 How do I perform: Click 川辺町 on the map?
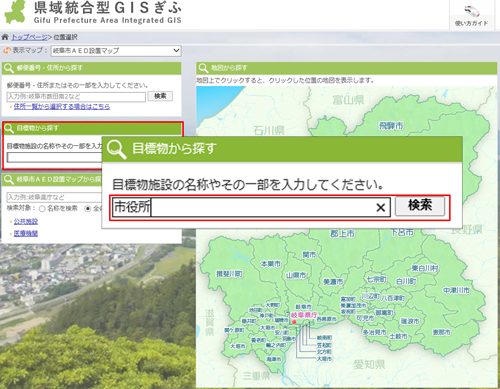(x=371, y=296)
